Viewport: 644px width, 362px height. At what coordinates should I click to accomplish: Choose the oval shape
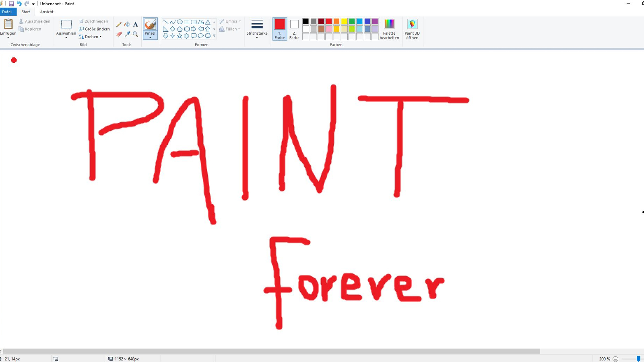pos(180,22)
